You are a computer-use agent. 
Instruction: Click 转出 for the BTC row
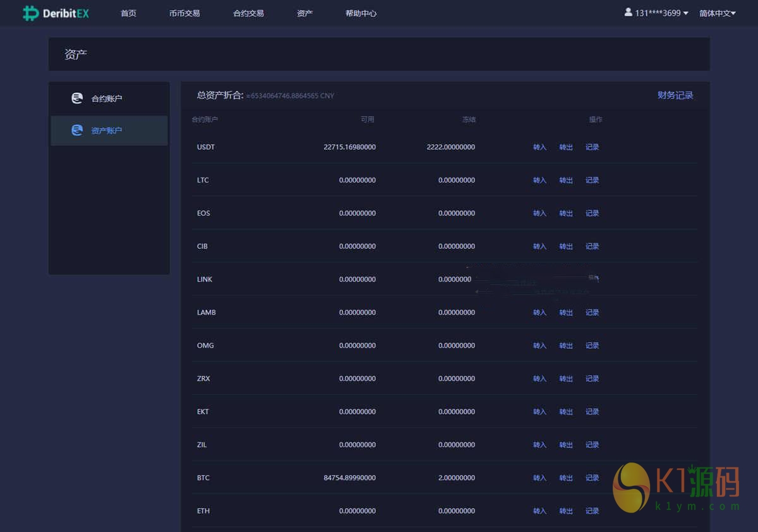566,478
